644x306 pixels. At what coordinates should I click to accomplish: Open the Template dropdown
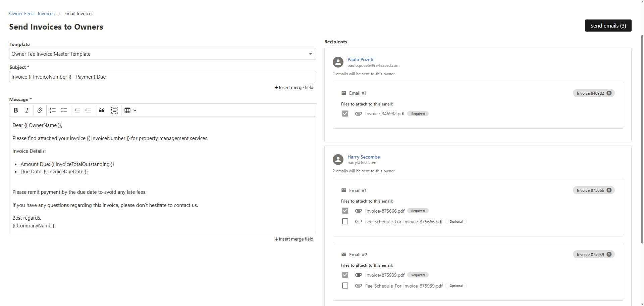pyautogui.click(x=162, y=54)
